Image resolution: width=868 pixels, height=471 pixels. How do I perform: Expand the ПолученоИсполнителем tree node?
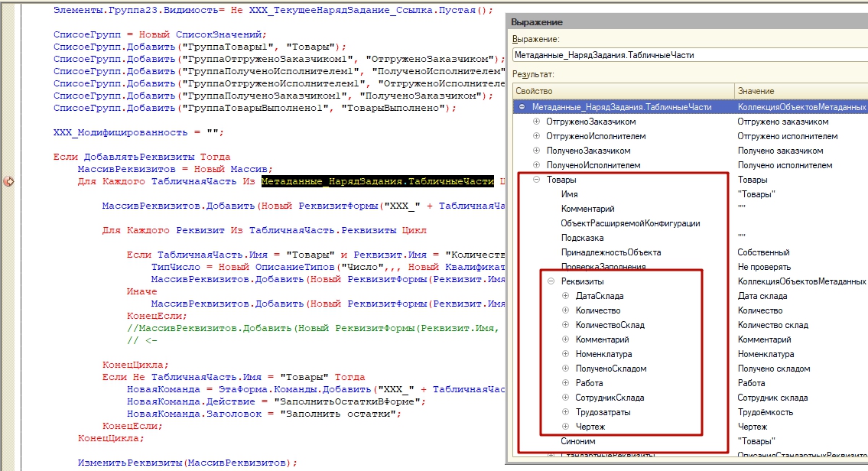[x=536, y=165]
